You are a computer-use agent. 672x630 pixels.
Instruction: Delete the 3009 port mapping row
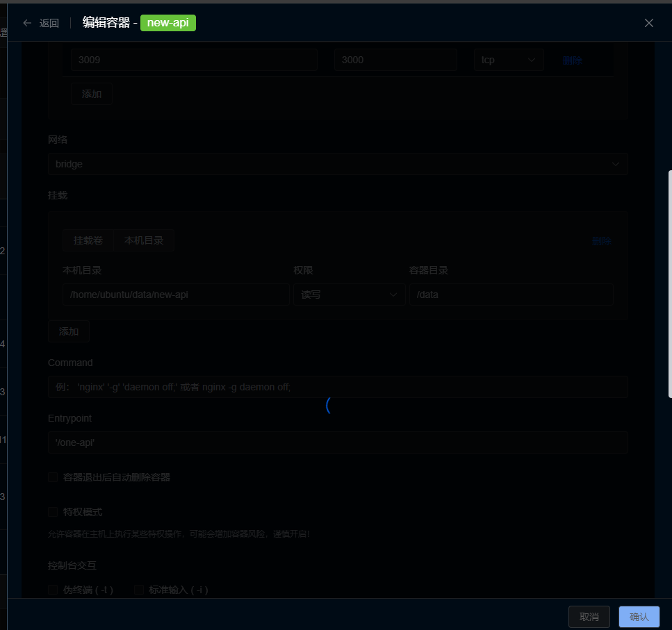[572, 60]
